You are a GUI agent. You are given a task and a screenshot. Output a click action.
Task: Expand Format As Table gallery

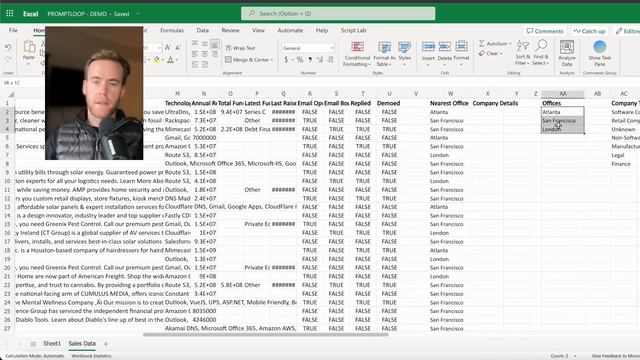click(384, 53)
